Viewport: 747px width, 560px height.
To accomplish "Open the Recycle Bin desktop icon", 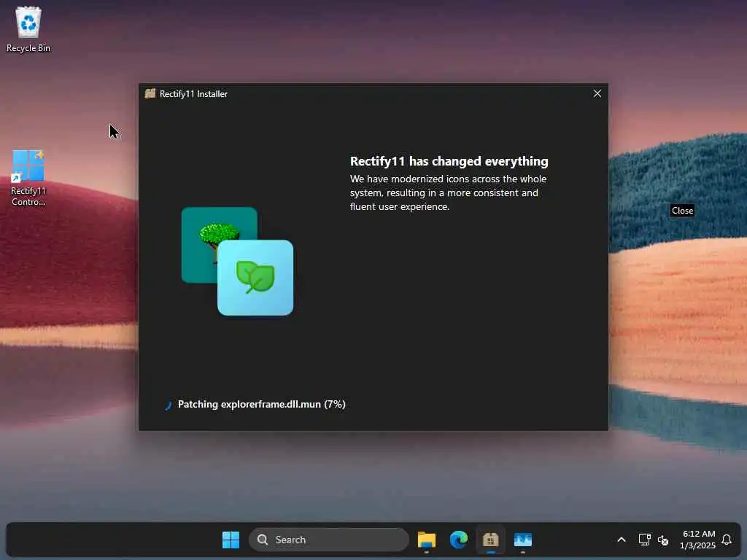I will (x=28, y=28).
